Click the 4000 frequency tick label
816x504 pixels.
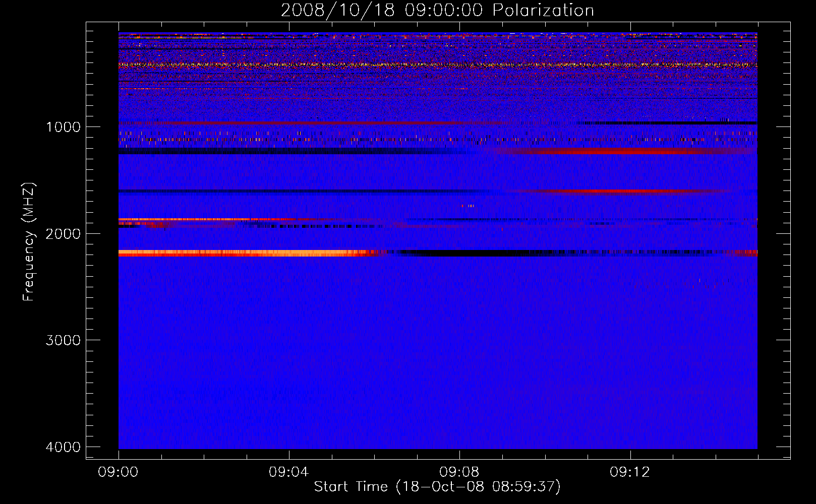pos(64,447)
